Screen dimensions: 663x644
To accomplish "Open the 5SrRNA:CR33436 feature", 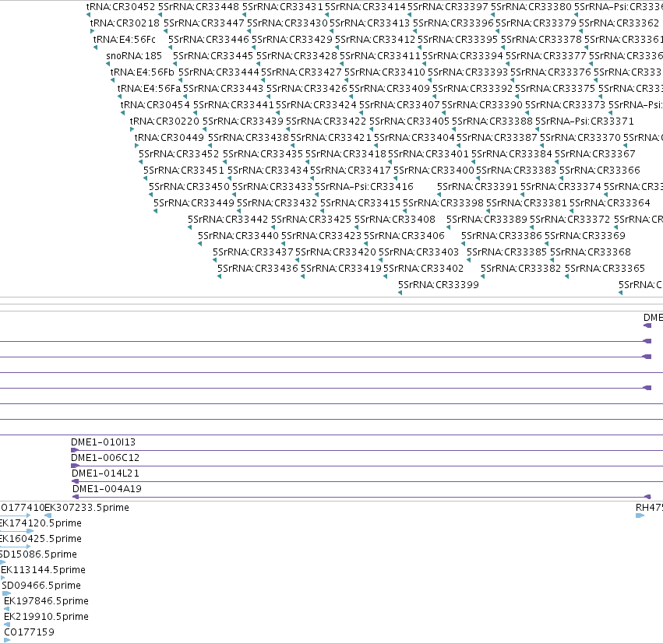I will pos(258,269).
